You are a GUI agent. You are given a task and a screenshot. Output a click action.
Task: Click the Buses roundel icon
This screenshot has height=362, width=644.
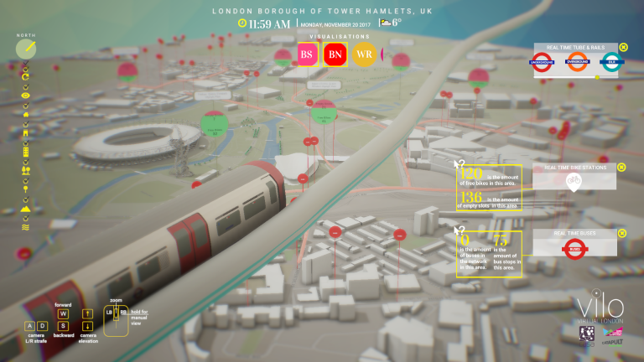[x=574, y=248]
